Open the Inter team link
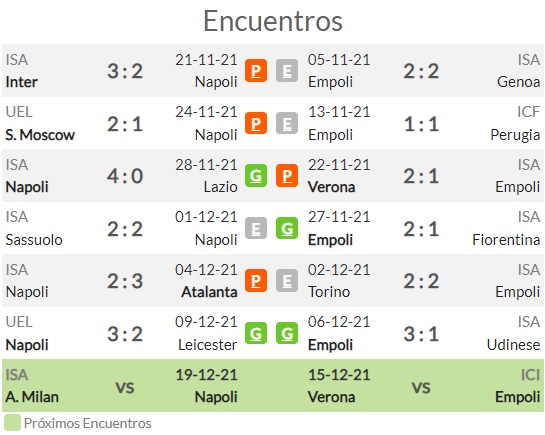545x435 pixels. point(22,82)
